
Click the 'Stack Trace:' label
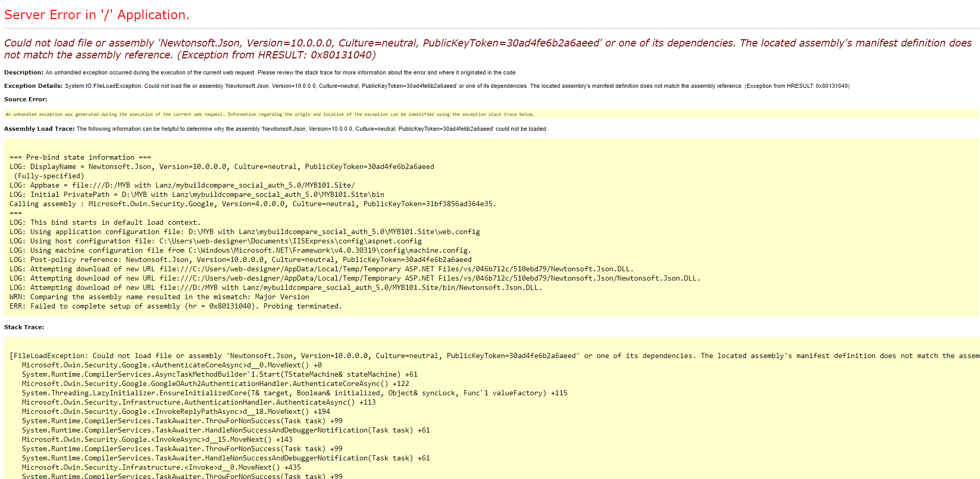[x=24, y=327]
